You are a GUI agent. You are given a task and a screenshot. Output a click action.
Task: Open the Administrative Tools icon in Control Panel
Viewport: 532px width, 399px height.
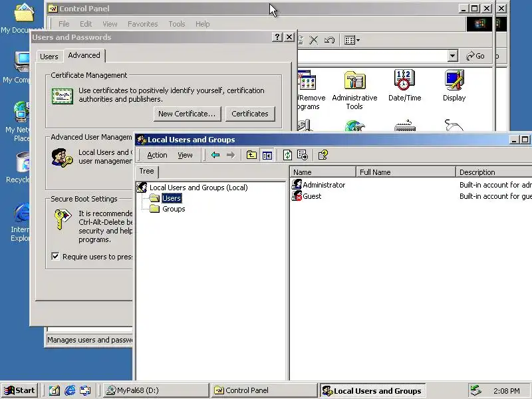click(x=354, y=90)
